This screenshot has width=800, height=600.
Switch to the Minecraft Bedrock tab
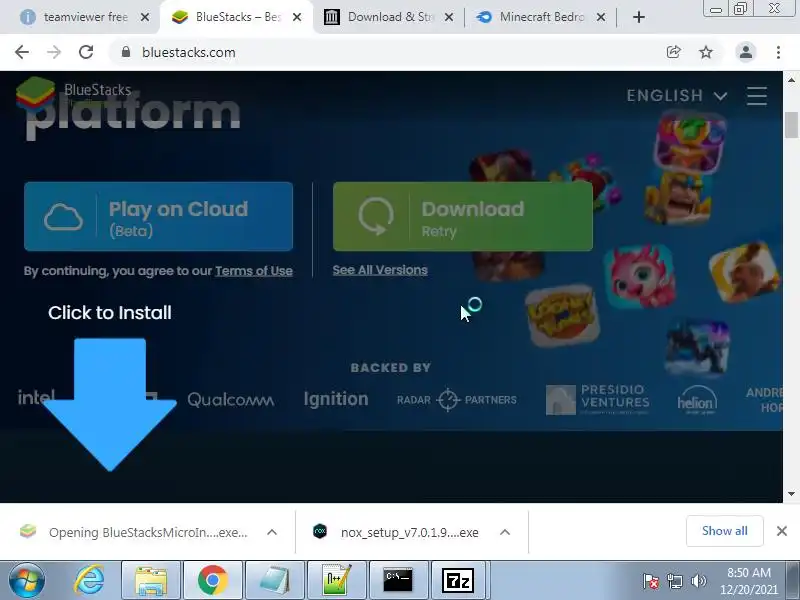pos(541,17)
